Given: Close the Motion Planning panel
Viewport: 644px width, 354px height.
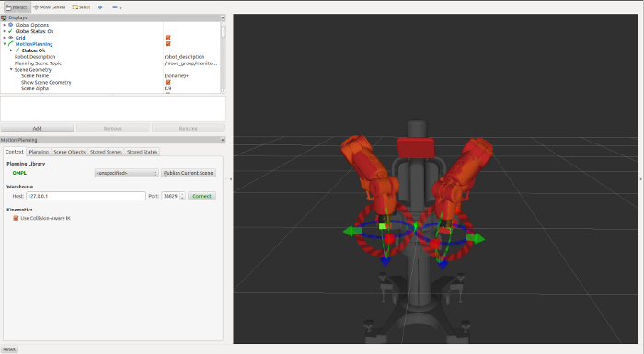Looking at the screenshot, I should pos(223,140).
